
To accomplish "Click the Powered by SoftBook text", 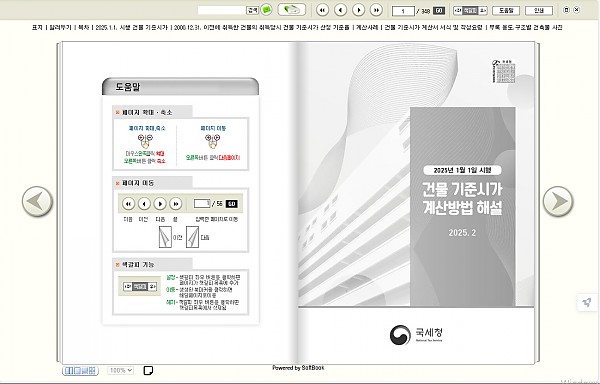I will pos(298,368).
